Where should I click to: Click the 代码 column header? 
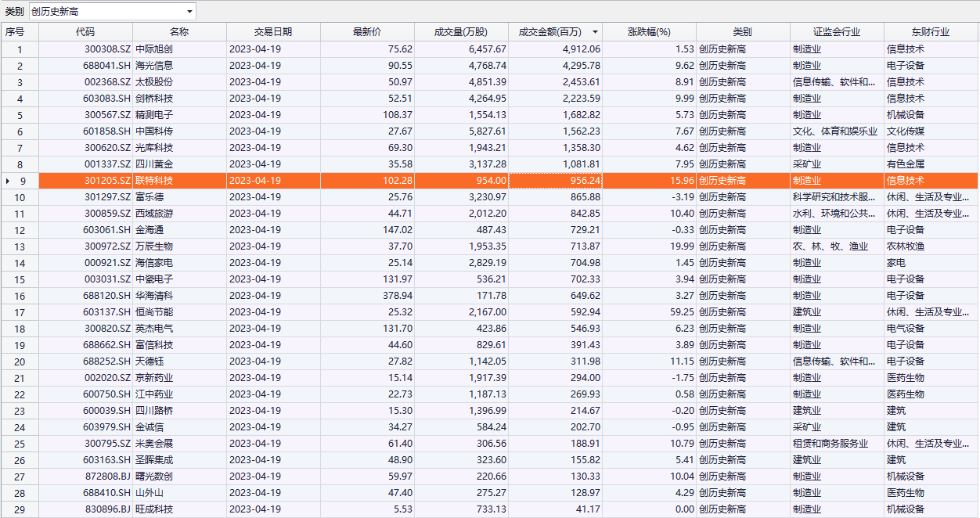(85, 32)
